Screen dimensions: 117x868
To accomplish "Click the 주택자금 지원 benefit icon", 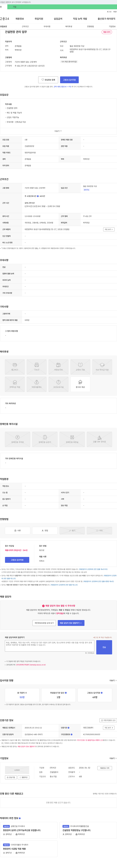I will pos(15,384).
